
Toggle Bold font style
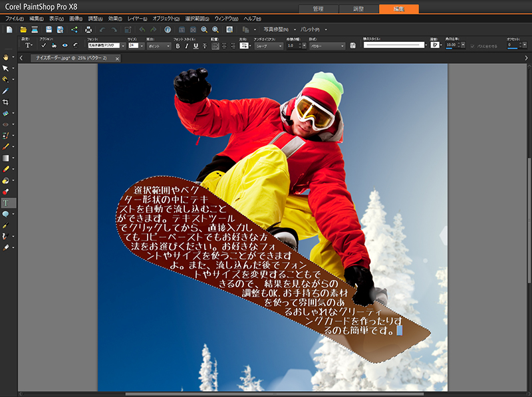coord(178,46)
